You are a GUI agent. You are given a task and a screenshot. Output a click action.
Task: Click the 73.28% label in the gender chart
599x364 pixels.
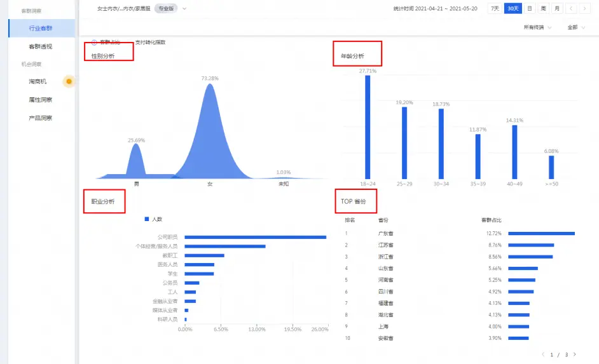tap(210, 78)
